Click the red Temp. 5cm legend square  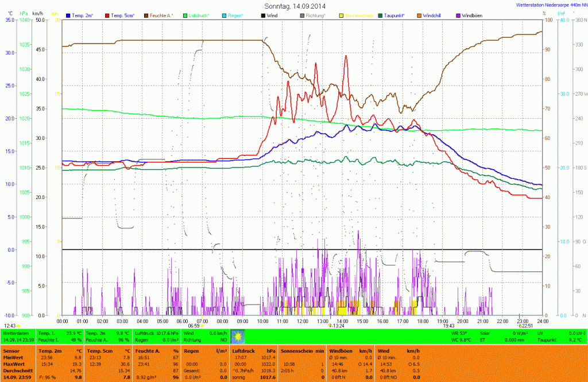click(107, 14)
